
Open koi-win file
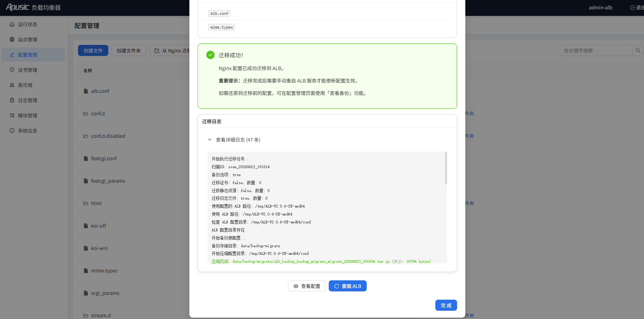point(99,248)
